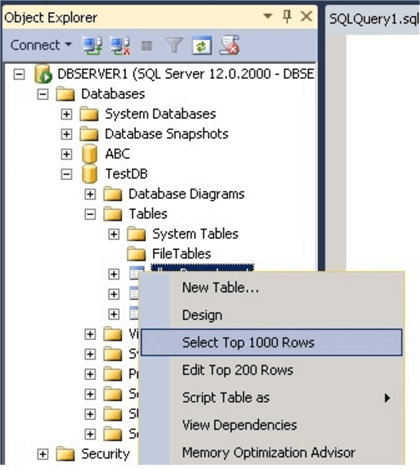Choose New Table... from context menu
Image resolution: width=420 pixels, height=470 pixels.
(x=272, y=288)
